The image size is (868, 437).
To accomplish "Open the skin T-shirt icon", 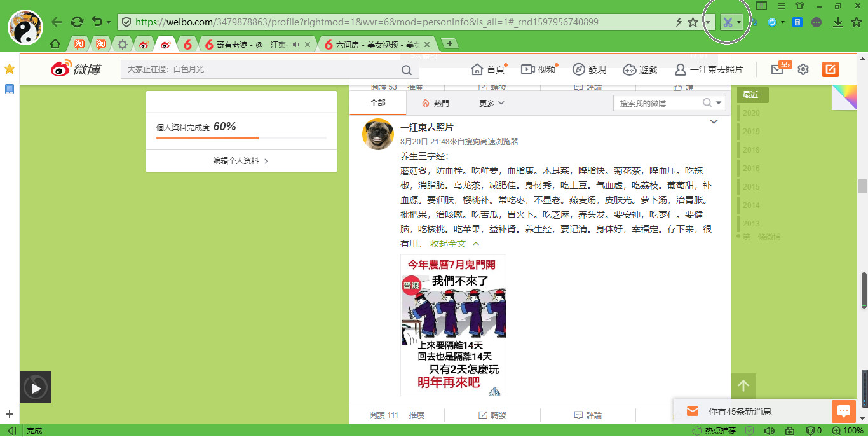I will pyautogui.click(x=799, y=6).
